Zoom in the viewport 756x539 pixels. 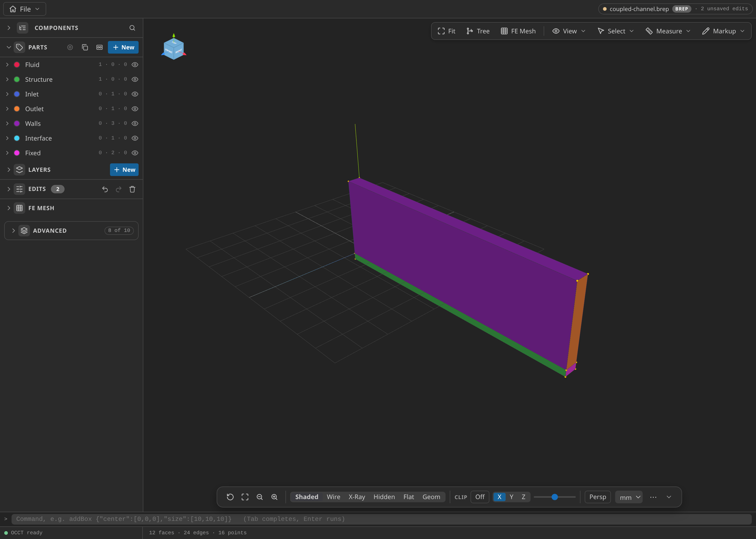point(275,497)
